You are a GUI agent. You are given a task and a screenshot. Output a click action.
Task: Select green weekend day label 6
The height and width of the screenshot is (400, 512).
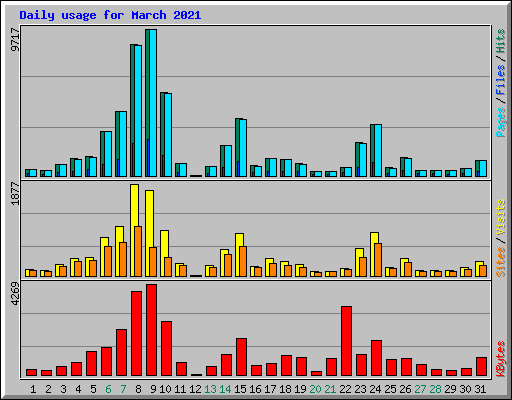[x=108, y=389]
